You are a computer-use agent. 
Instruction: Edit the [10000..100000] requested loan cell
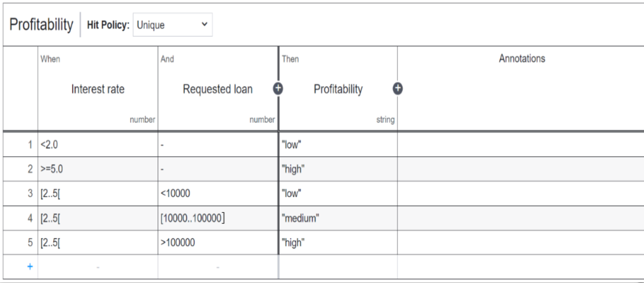click(x=217, y=218)
